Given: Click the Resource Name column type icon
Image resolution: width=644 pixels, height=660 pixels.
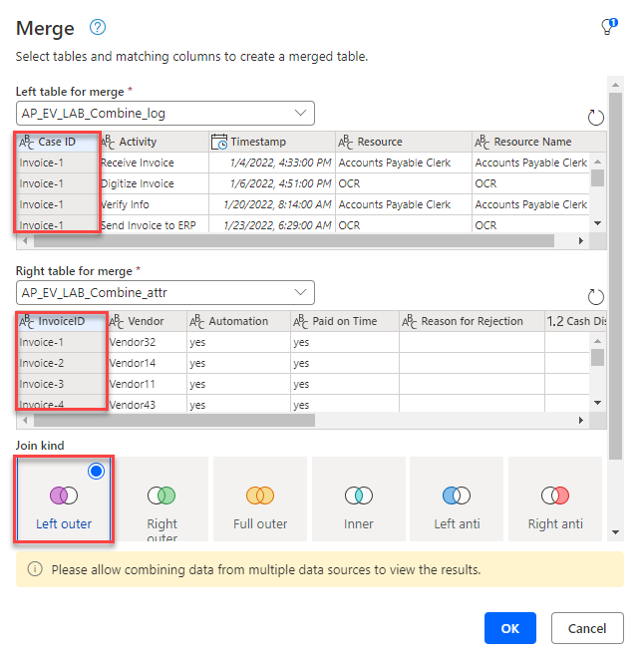Looking at the screenshot, I should (483, 142).
